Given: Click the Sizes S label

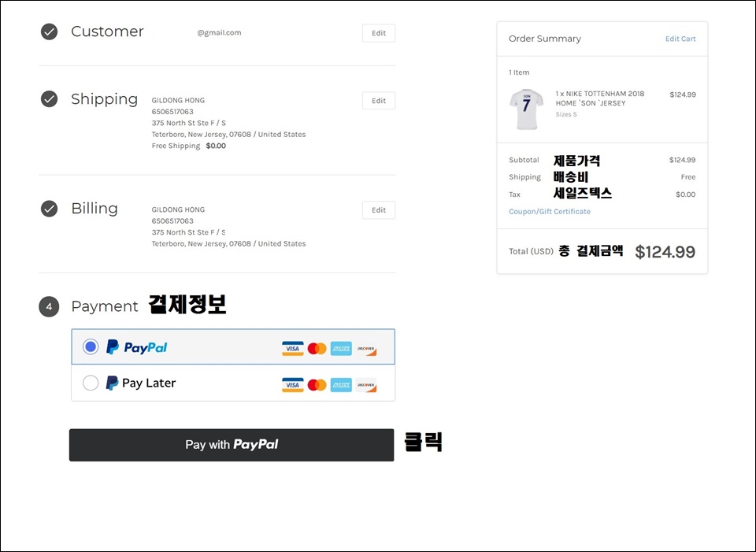Looking at the screenshot, I should tap(566, 115).
